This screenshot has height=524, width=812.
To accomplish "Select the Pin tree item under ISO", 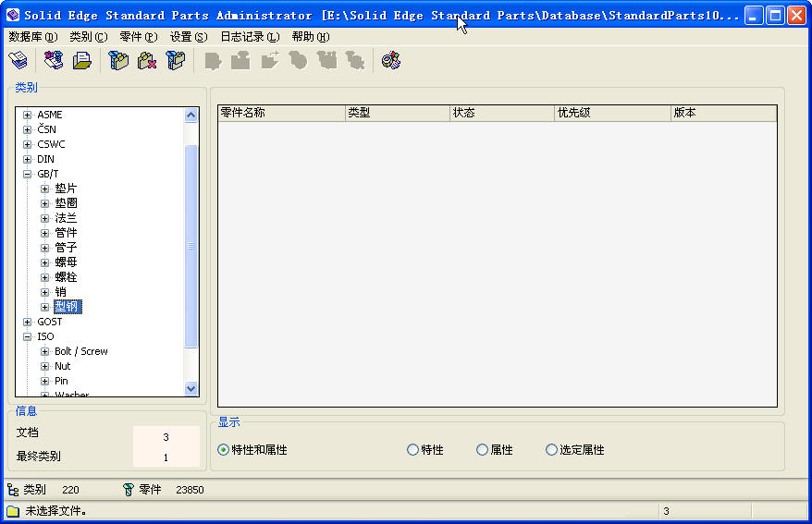I will (61, 382).
